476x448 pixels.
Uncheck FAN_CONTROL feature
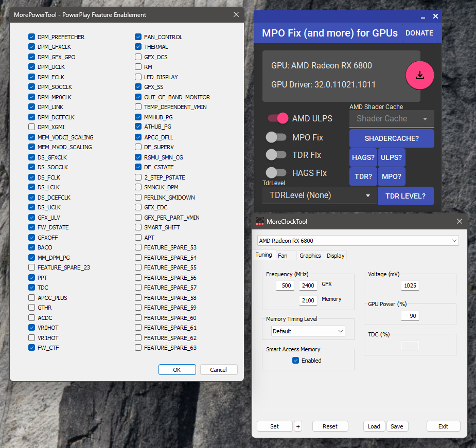click(138, 37)
